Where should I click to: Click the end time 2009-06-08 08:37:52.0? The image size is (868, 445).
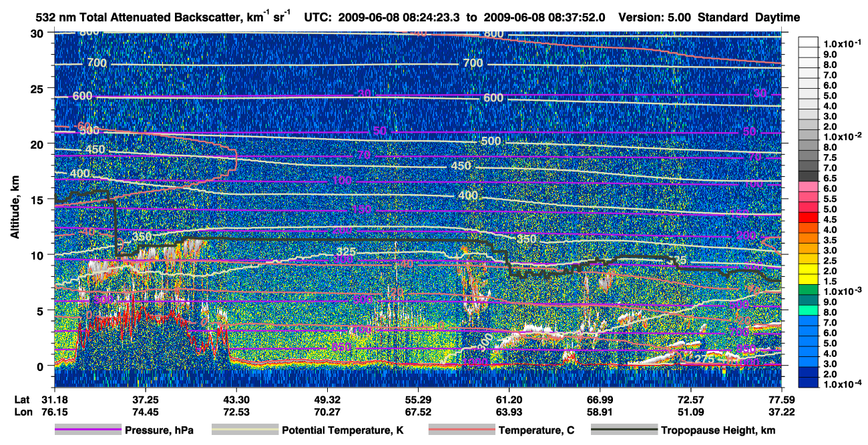(x=544, y=17)
